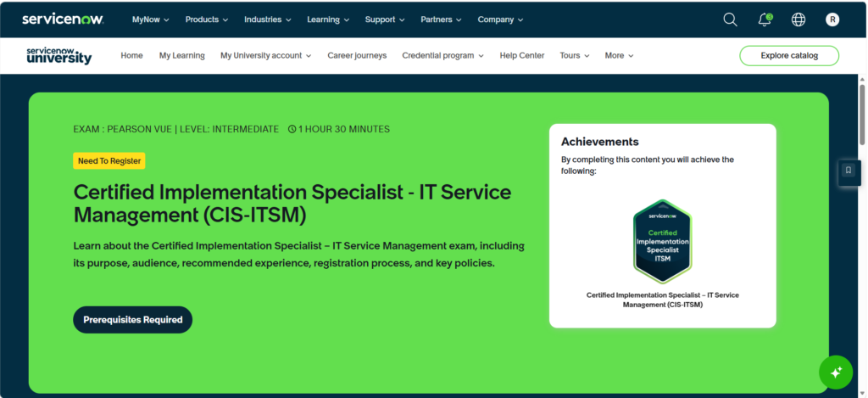This screenshot has width=868, height=398.
Task: Click the Prerequisites Required button
Action: pyautogui.click(x=133, y=320)
